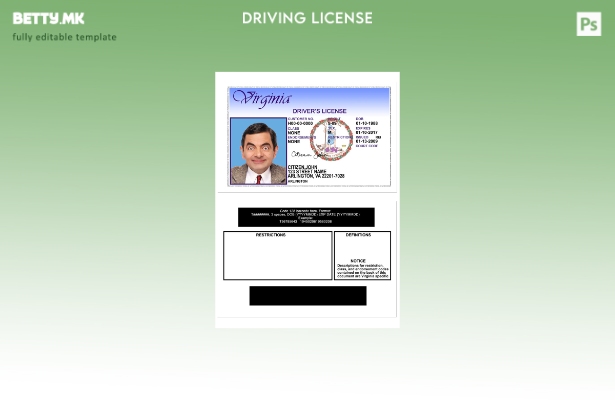Click the solid black bar at the bottom
The height and width of the screenshot is (400, 615).
click(307, 295)
